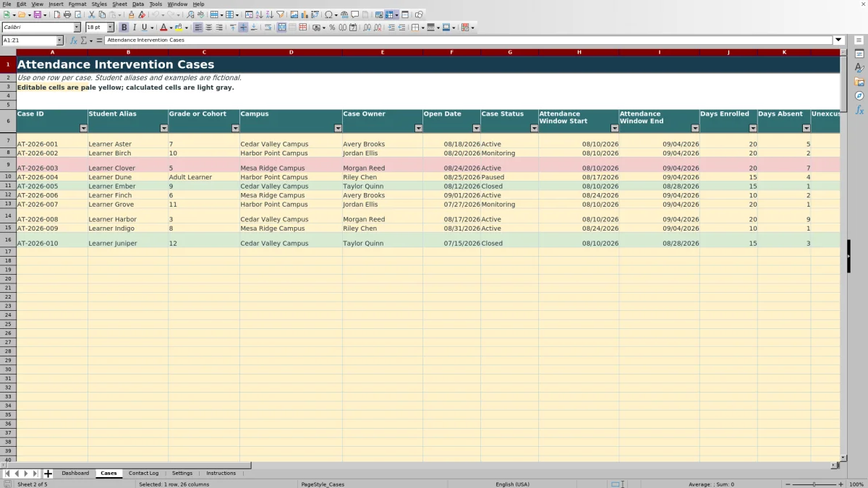Open the Sheet menu
868x488 pixels.
tap(119, 4)
